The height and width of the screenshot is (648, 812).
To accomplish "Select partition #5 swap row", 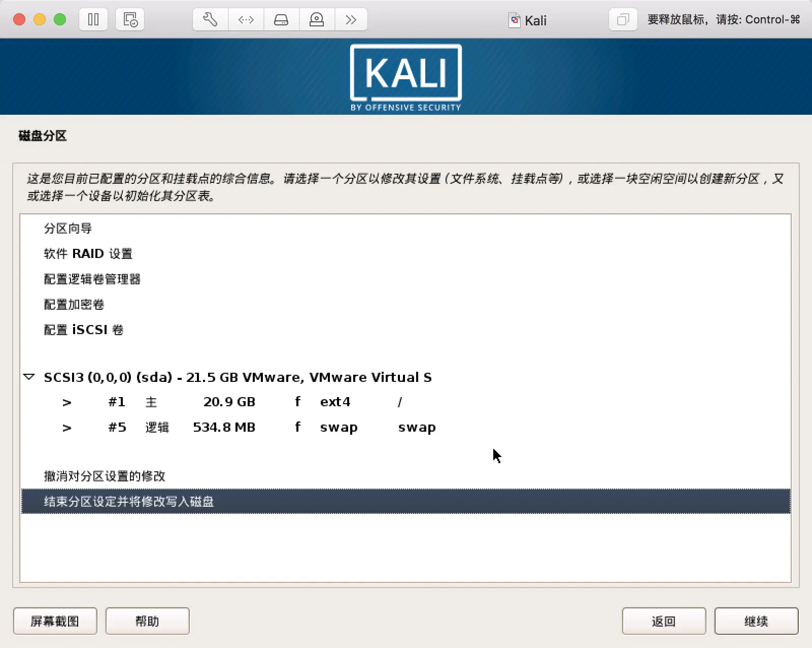I will point(405,428).
